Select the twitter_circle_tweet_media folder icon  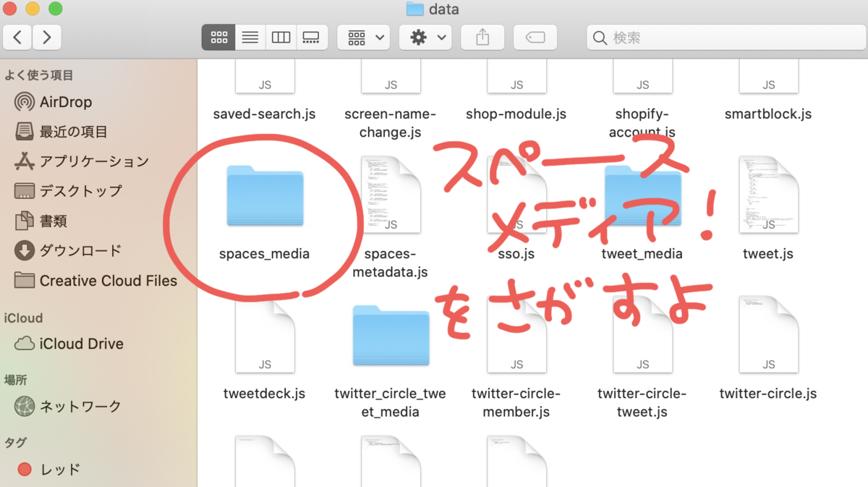click(391, 335)
